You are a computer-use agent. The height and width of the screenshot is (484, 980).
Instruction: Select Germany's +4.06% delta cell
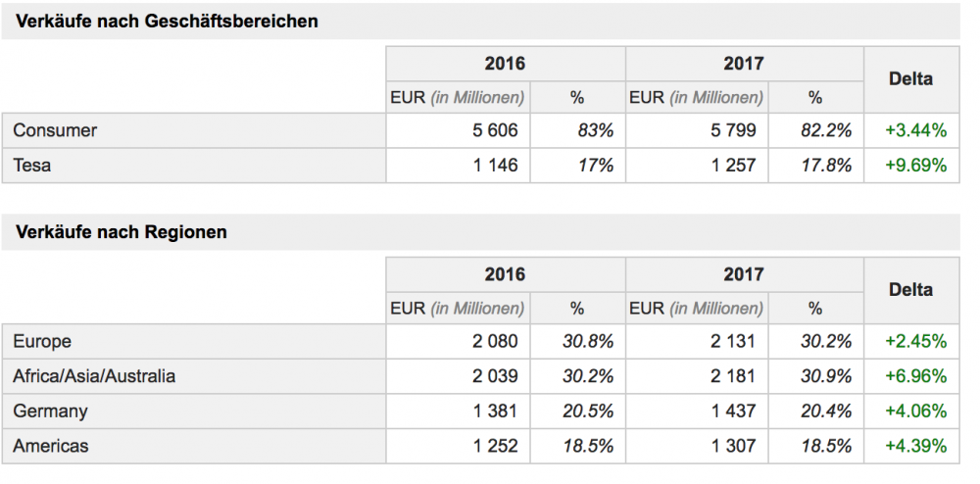tap(915, 411)
